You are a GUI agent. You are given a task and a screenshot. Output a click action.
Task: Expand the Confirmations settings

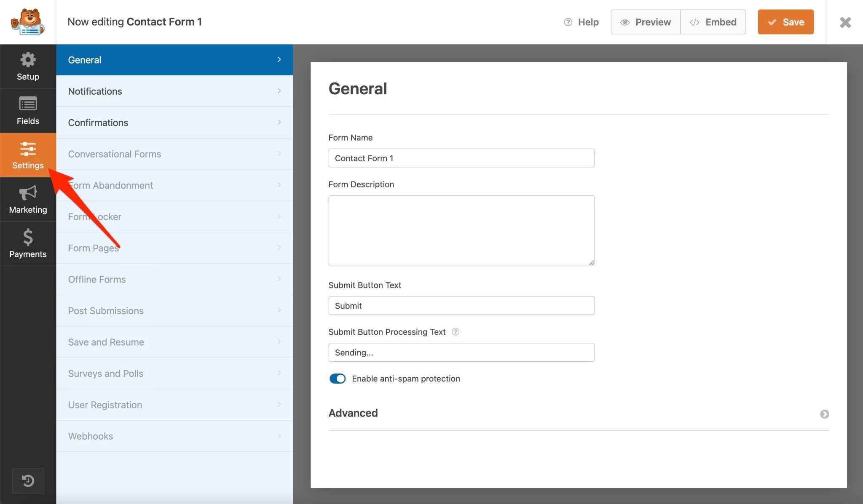coord(174,123)
